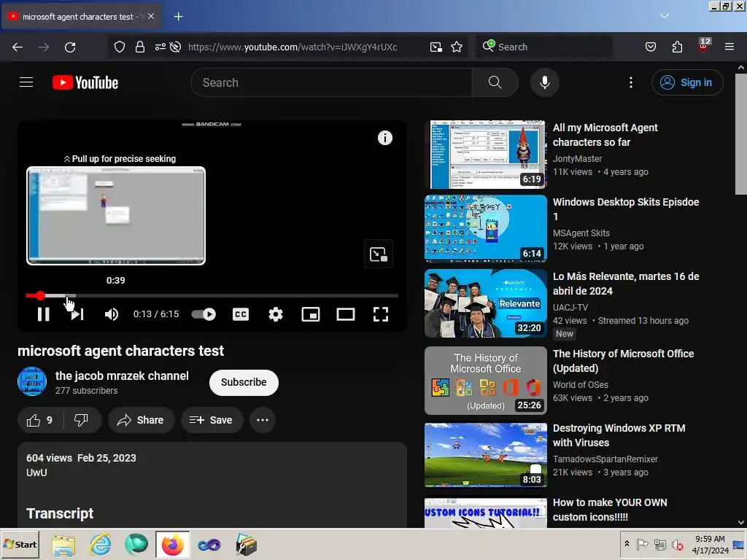Open Firefox tracking protection shield

[120, 47]
